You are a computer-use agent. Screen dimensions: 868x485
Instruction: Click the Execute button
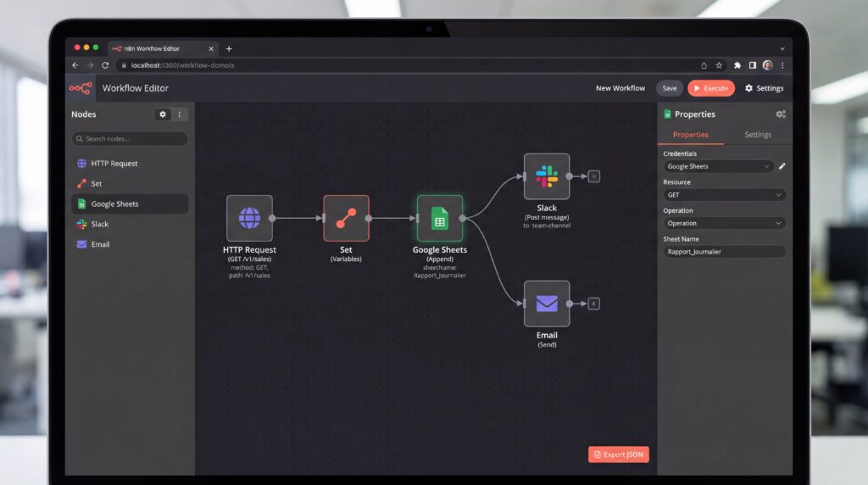(x=711, y=88)
